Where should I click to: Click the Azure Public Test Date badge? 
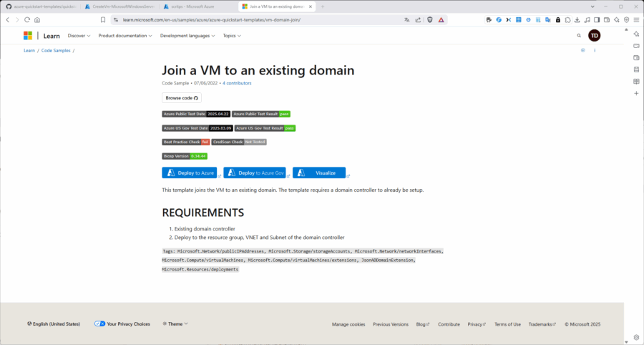[x=196, y=114]
